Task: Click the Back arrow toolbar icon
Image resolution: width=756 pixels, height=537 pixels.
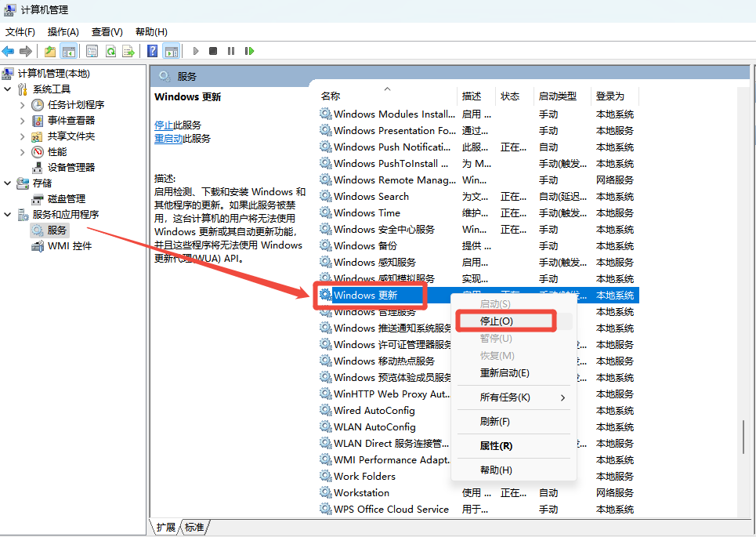Action: pyautogui.click(x=8, y=51)
